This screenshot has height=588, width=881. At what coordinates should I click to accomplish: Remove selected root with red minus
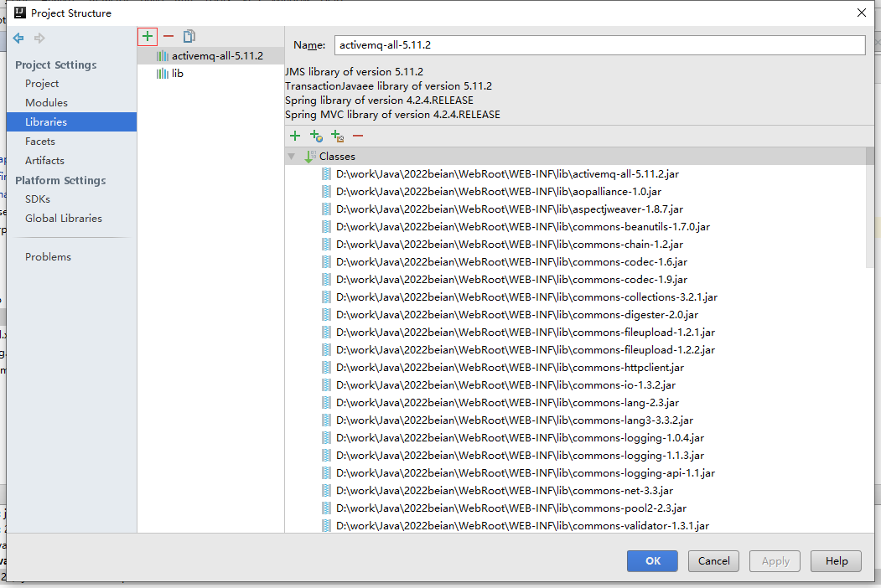[x=358, y=136]
